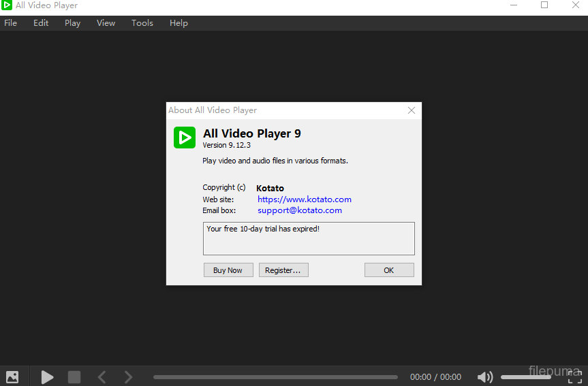The height and width of the screenshot is (386, 588).
Task: Click the playback seek bar
Action: (275, 376)
